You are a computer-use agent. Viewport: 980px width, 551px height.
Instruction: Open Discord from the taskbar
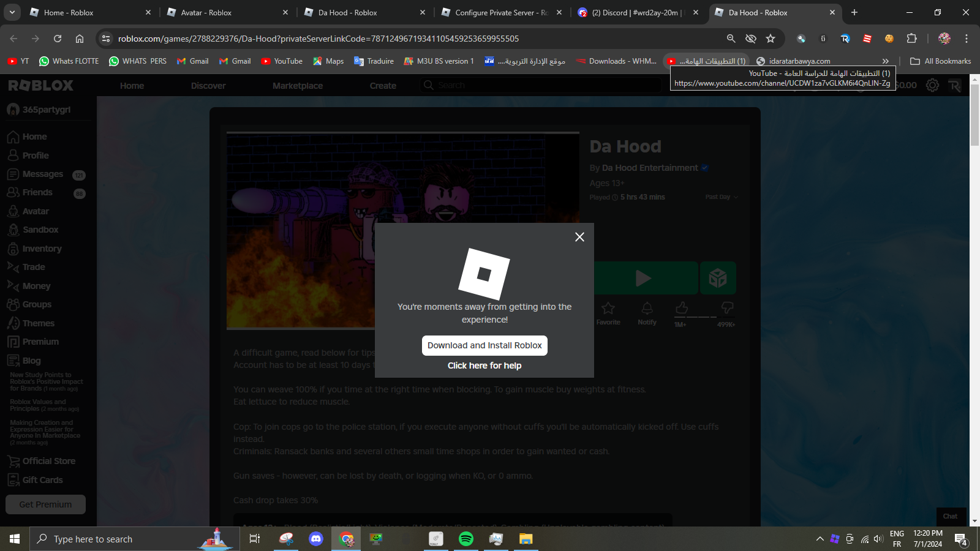pos(316,539)
